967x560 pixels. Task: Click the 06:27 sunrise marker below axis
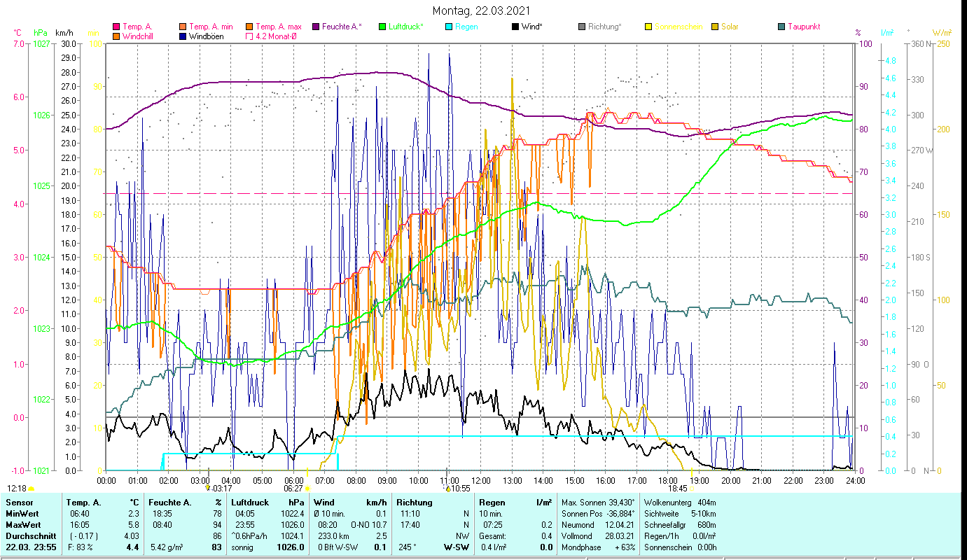coord(293,489)
